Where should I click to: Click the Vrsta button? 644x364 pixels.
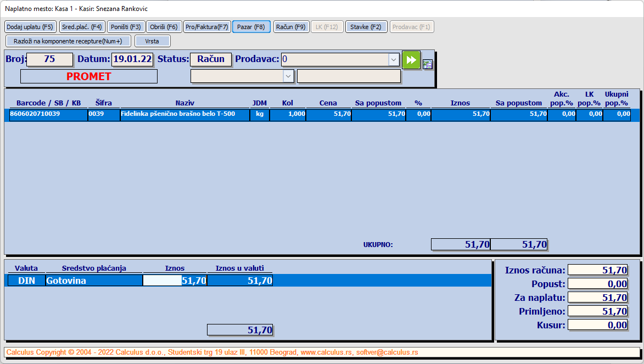click(x=153, y=41)
